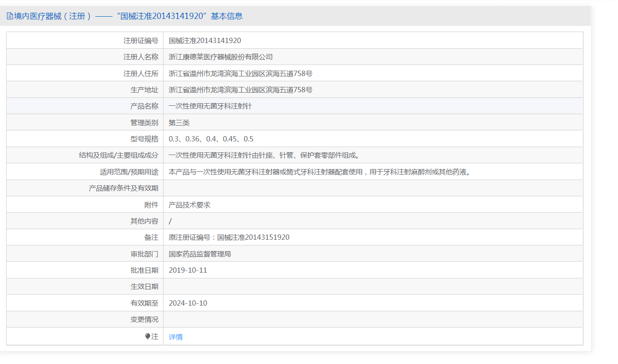Click the address value in 注册人住所 row

click(x=240, y=73)
